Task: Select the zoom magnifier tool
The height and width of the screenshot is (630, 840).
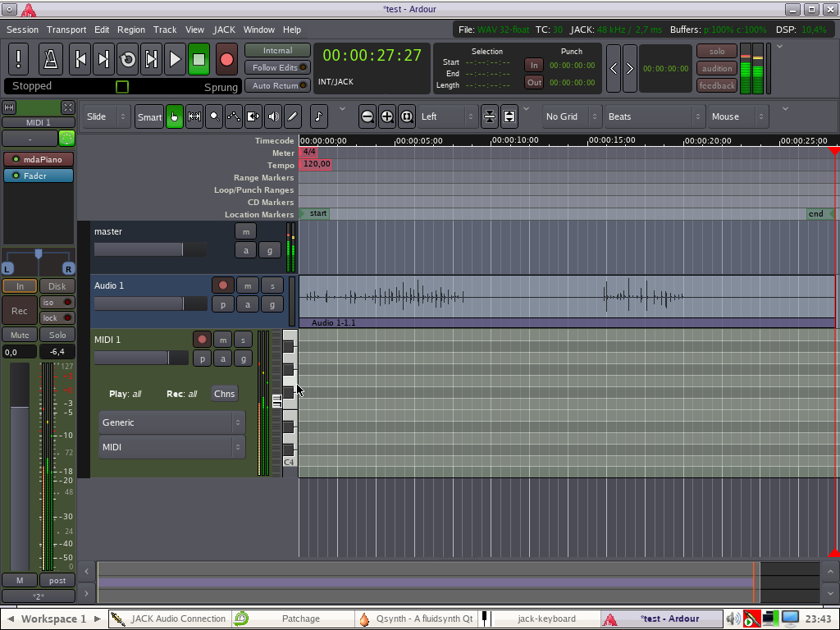Action: click(214, 116)
